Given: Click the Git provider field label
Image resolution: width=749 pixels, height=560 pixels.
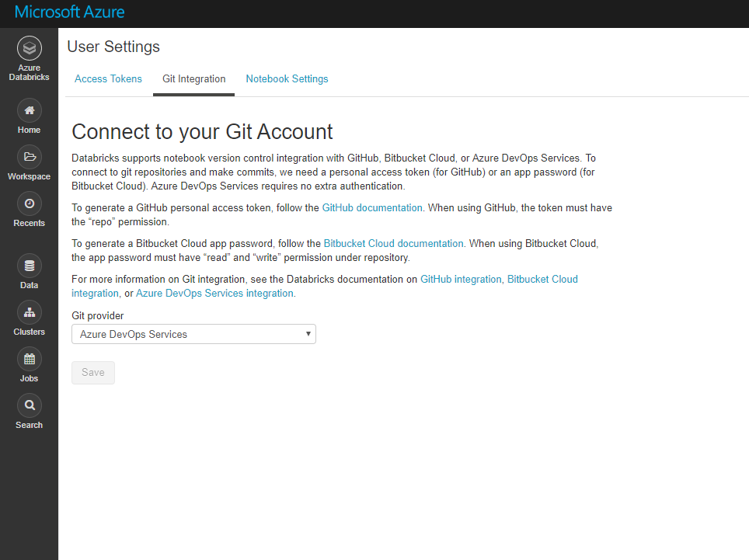Looking at the screenshot, I should [x=98, y=315].
